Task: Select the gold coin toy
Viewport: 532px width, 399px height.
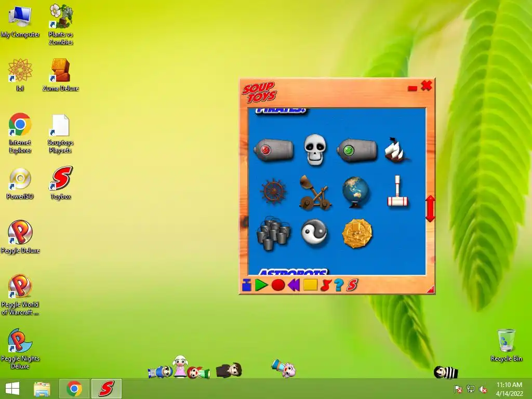Action: 356,233
